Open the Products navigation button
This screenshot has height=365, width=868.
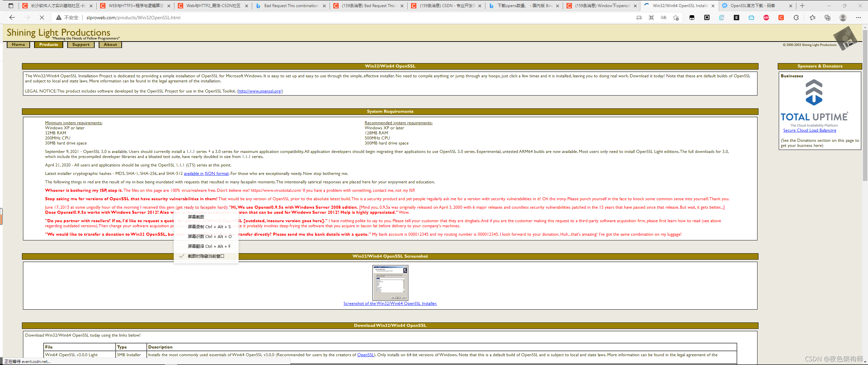pos(48,45)
